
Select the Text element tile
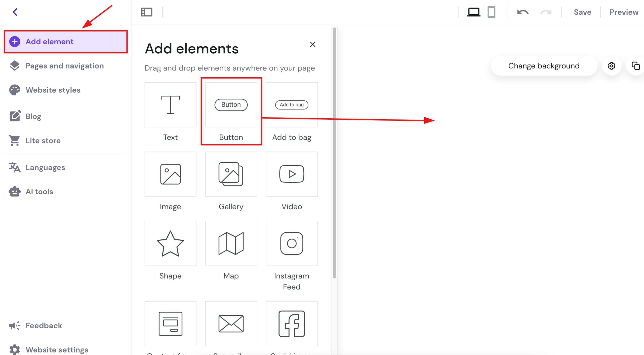coord(170,105)
